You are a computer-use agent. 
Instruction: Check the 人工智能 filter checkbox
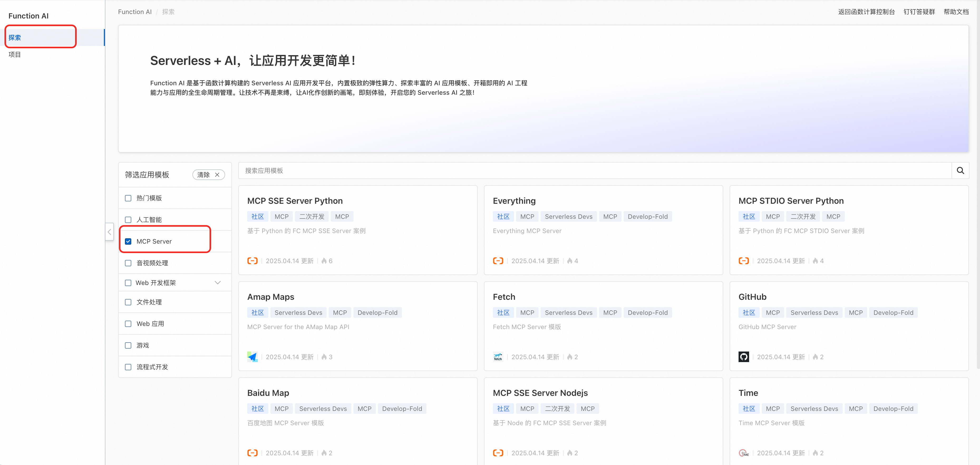[x=128, y=220]
